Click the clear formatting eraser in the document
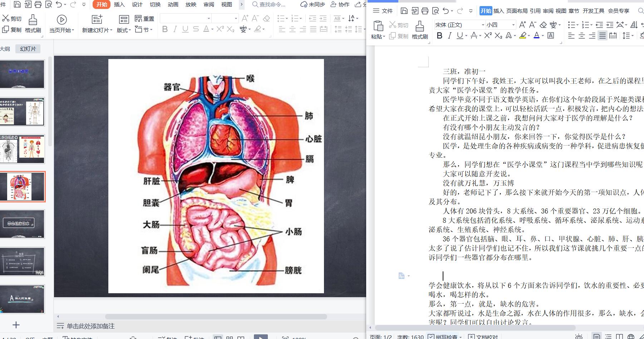 click(543, 24)
